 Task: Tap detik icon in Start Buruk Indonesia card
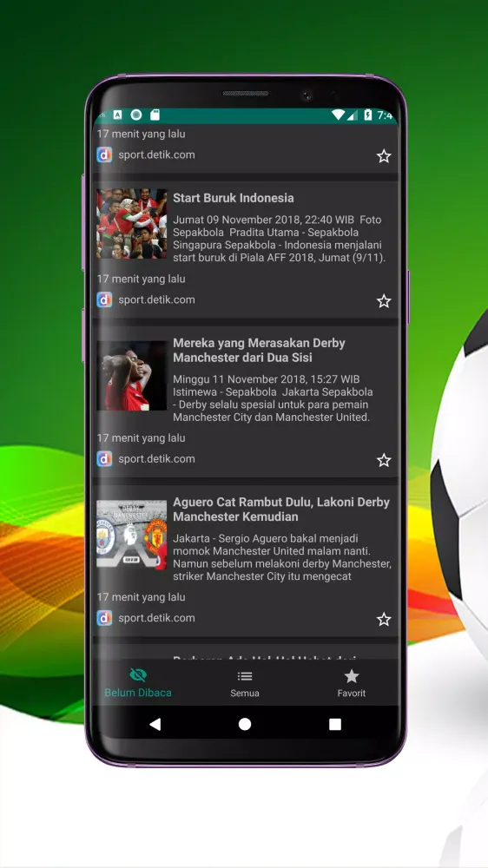104,300
